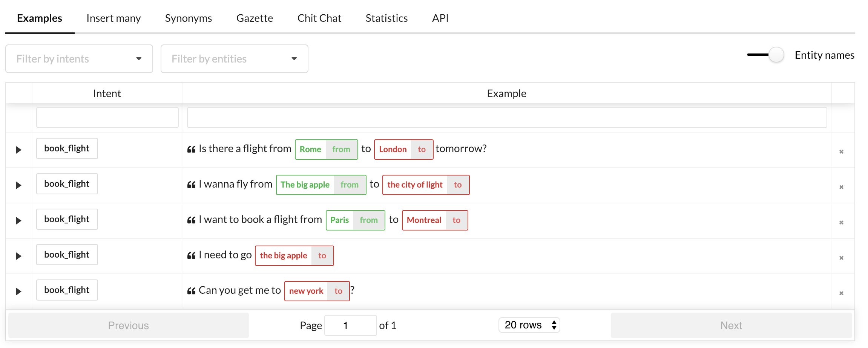Click the quote icon of the new york example
The image size is (868, 348).
point(191,291)
